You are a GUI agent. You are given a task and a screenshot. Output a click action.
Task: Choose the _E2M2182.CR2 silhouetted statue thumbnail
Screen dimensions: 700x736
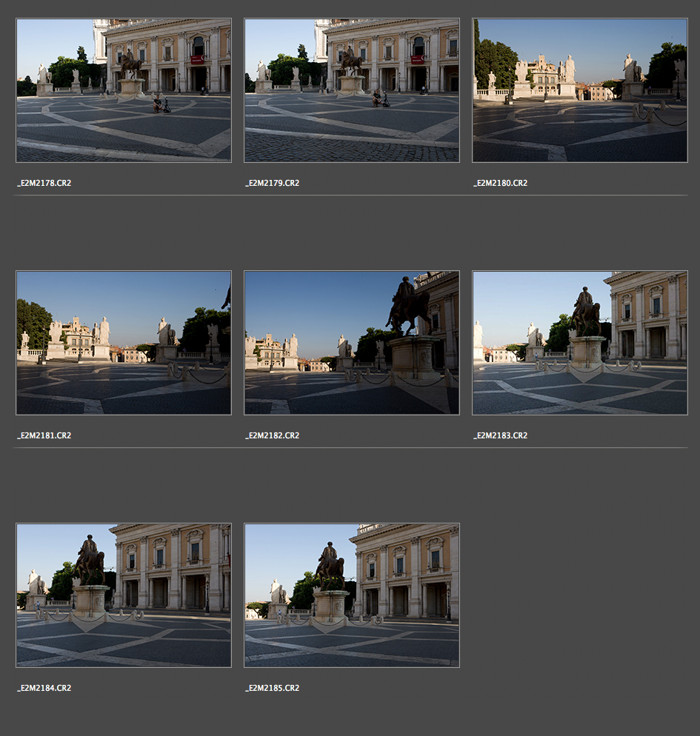(352, 343)
